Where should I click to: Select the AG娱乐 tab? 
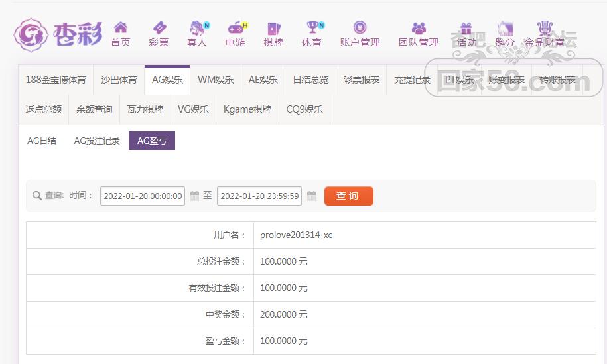[x=167, y=80]
